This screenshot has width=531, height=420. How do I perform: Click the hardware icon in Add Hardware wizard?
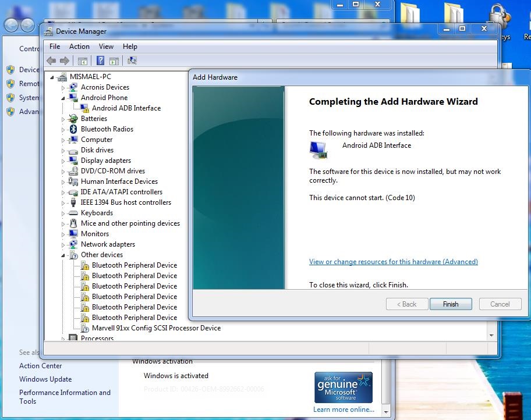tap(318, 150)
